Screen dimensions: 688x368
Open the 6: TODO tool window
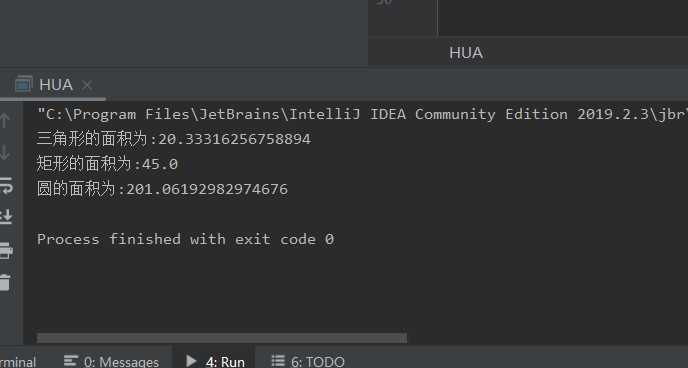(x=308, y=361)
